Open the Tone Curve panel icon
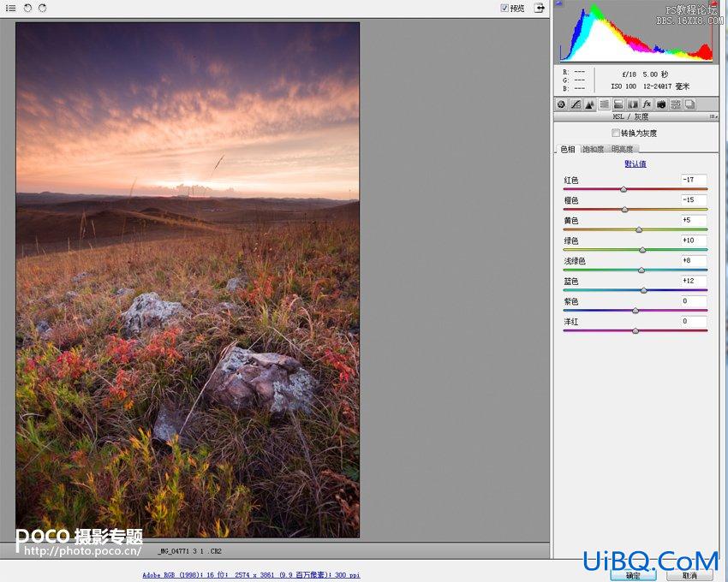 click(x=576, y=104)
